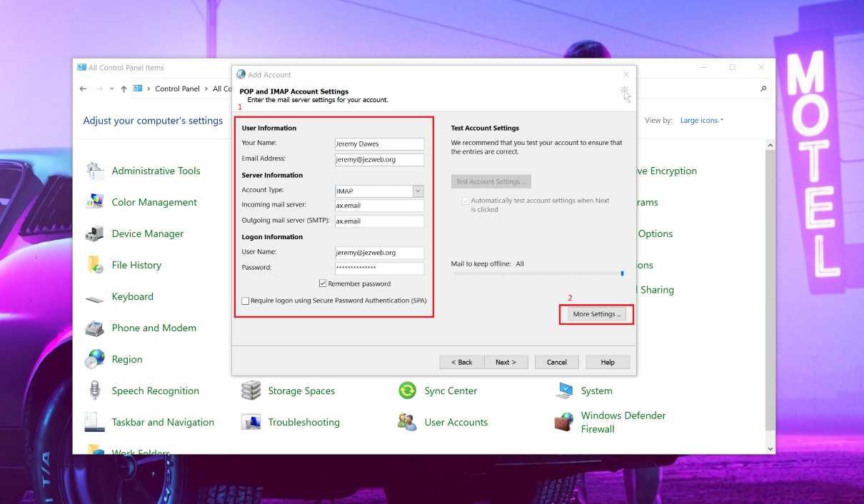Open User Accounts icon
Image resolution: width=864 pixels, height=504 pixels.
pos(408,423)
